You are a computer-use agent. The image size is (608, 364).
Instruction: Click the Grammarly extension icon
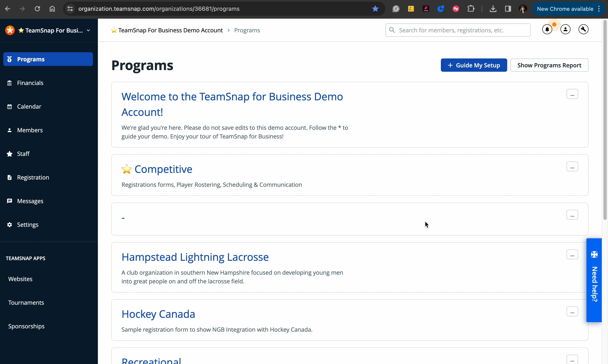pyautogui.click(x=396, y=9)
